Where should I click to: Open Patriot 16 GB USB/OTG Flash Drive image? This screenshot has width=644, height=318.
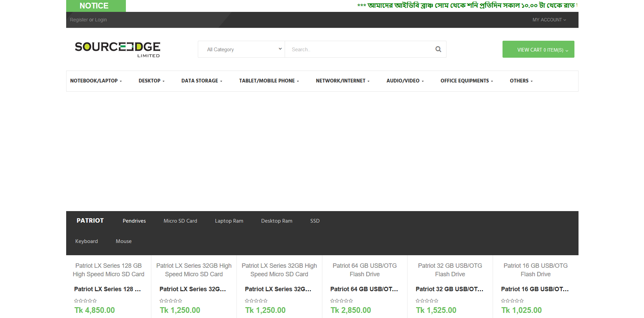tap(535, 270)
